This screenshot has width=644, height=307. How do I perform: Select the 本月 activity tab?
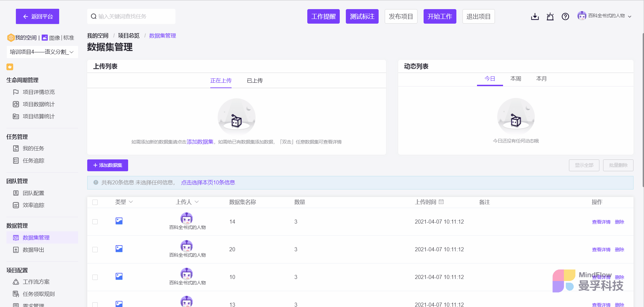(x=541, y=78)
